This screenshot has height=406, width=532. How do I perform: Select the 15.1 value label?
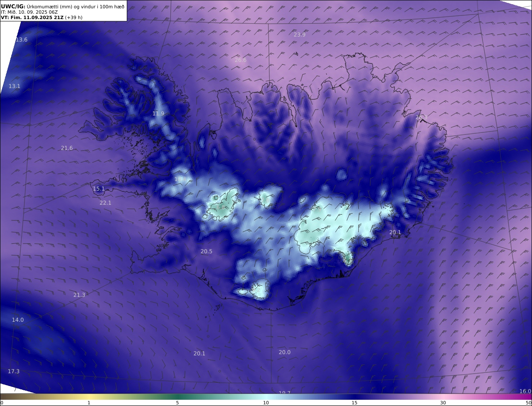click(x=99, y=189)
